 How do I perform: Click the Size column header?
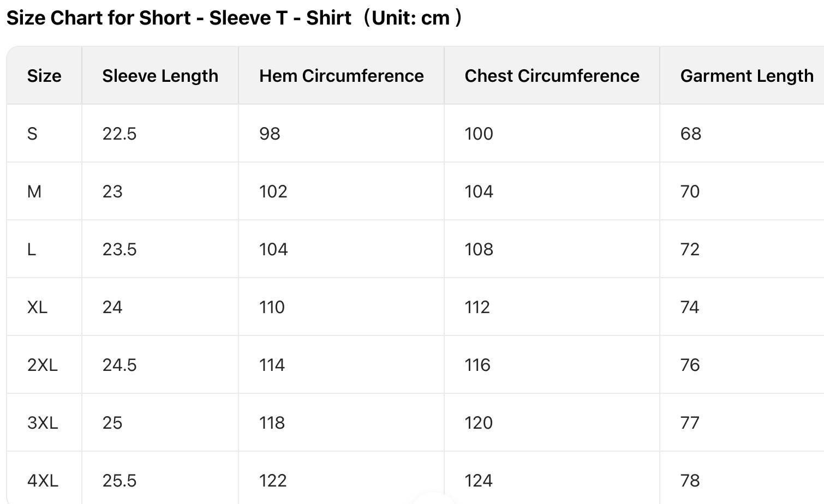[44, 76]
